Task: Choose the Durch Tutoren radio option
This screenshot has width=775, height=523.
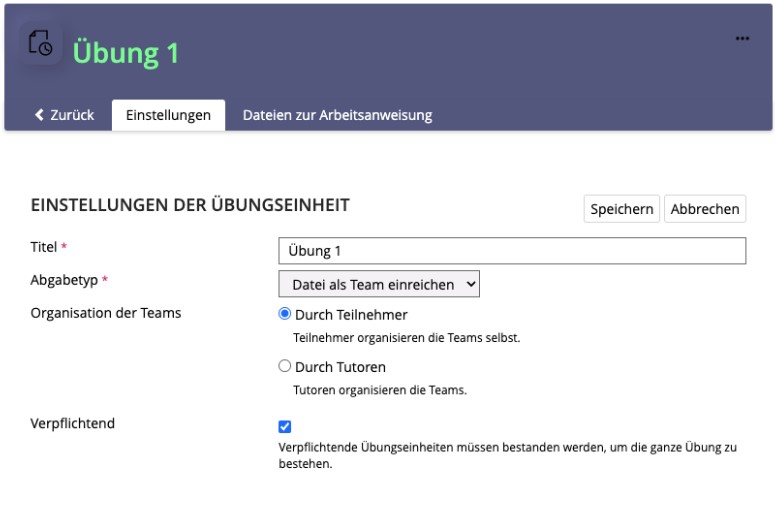Action: pos(285,367)
